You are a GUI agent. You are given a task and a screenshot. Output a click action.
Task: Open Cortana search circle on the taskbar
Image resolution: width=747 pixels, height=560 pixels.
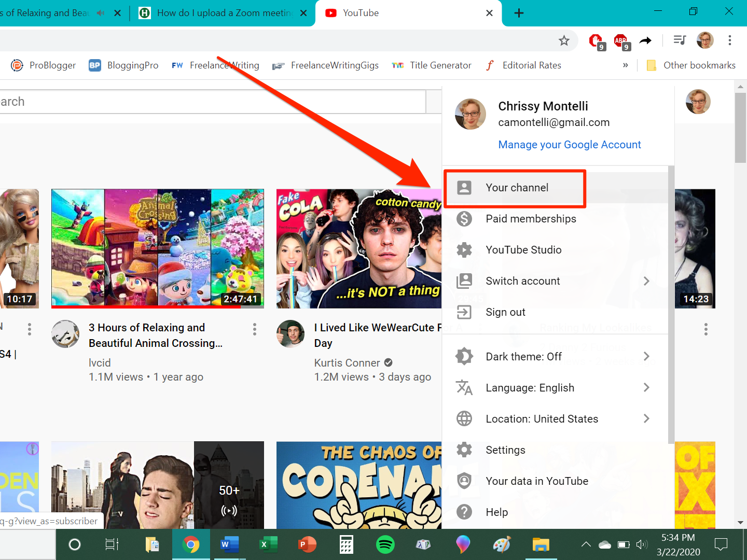click(x=75, y=544)
